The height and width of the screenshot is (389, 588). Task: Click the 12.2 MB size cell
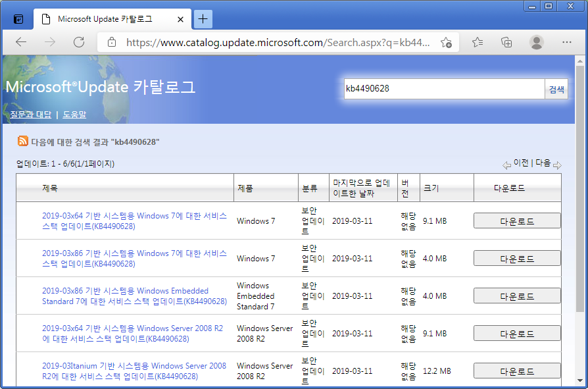(437, 371)
